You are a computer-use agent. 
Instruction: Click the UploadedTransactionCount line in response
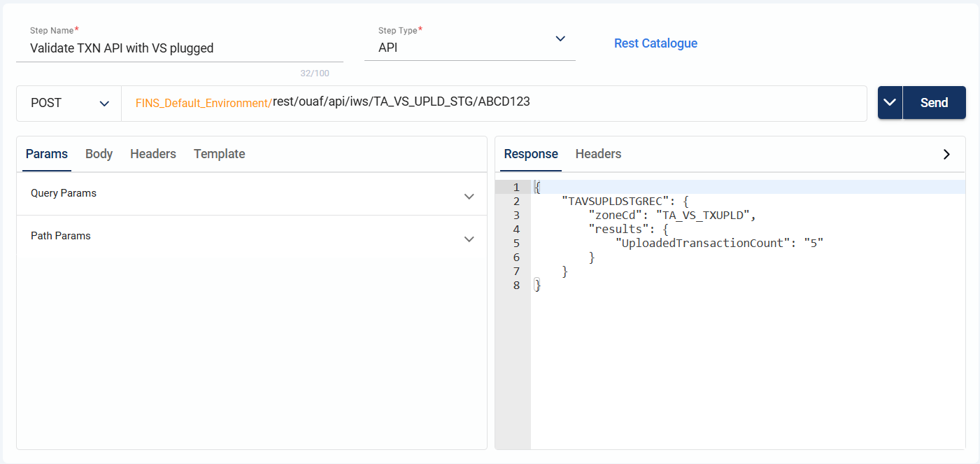pyautogui.click(x=718, y=244)
